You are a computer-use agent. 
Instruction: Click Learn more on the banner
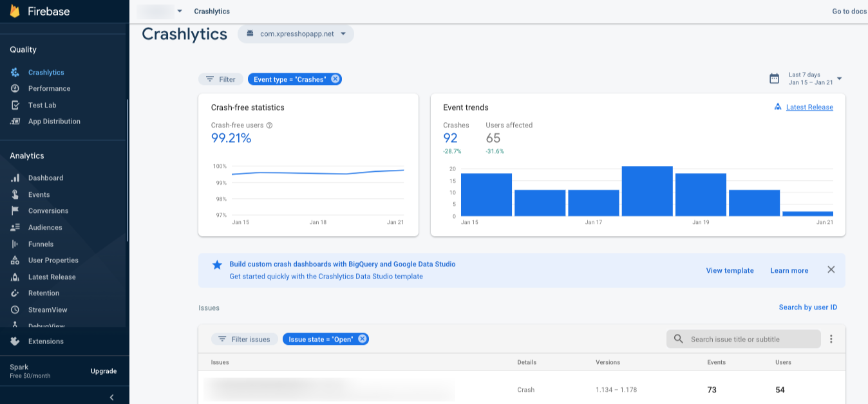pos(789,271)
